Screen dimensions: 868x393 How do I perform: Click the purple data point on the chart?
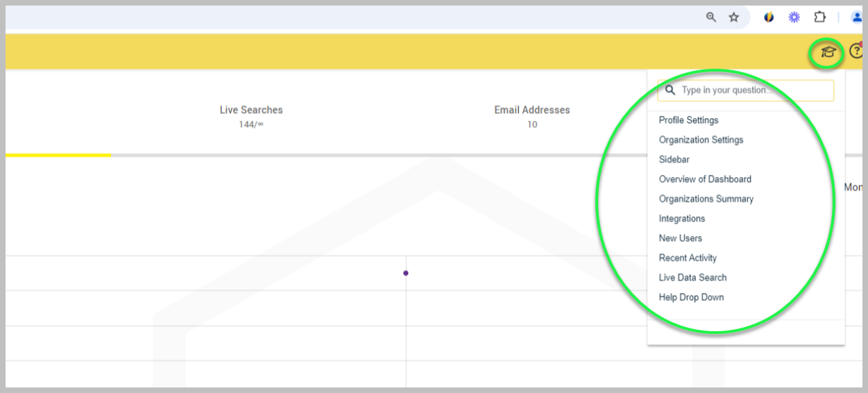406,273
